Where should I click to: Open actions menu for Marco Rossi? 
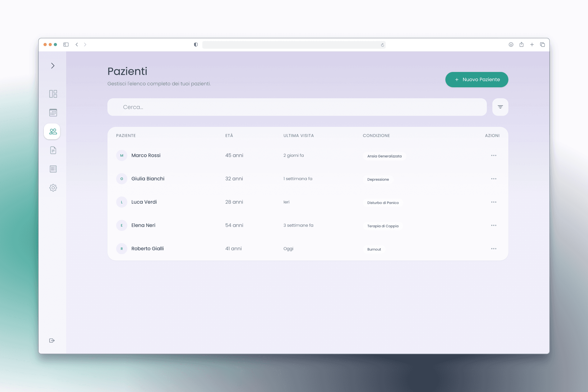pos(494,156)
